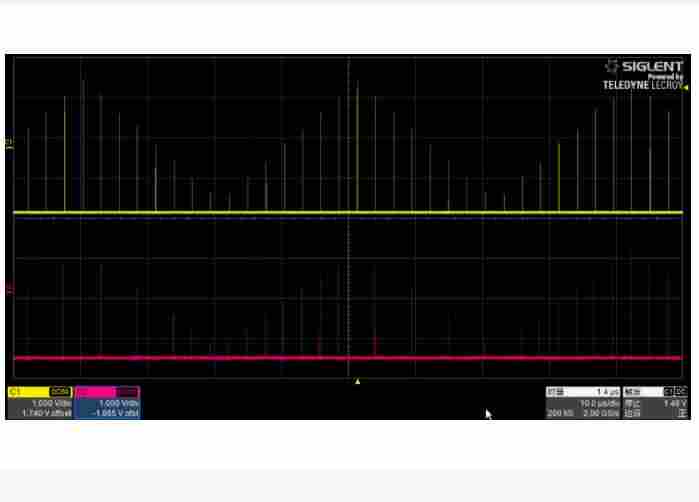Toggle the C2 coupling indicator badge

tap(128, 392)
